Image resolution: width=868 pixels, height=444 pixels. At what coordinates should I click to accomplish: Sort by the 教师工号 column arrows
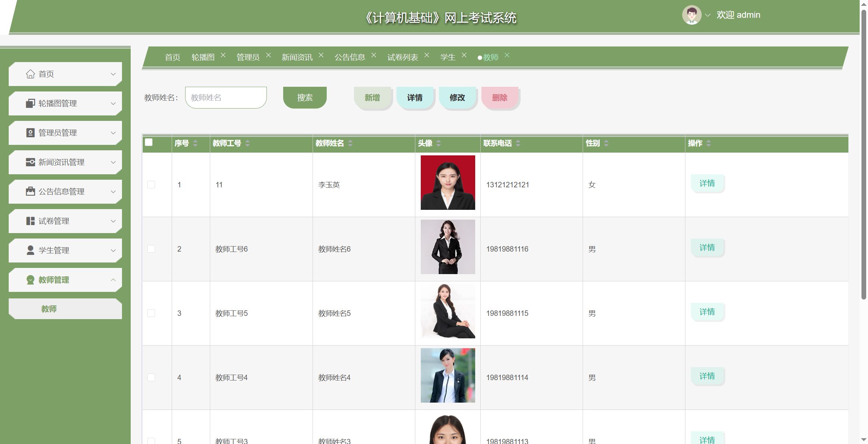click(x=248, y=143)
